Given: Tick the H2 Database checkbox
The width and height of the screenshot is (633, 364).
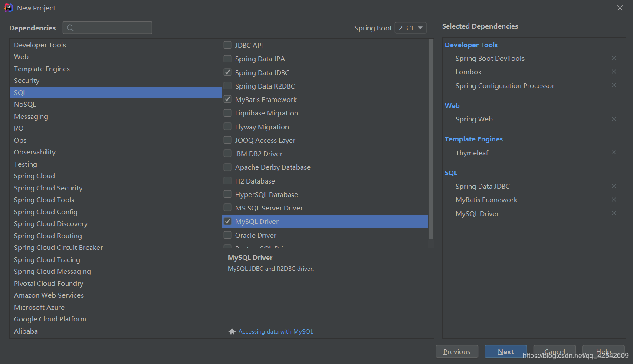Looking at the screenshot, I should (x=227, y=180).
